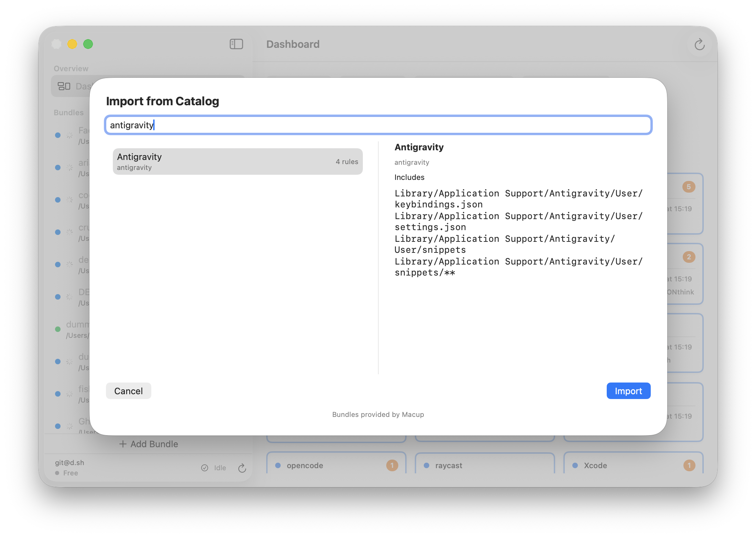The width and height of the screenshot is (756, 538).
Task: Select the Antigravity catalog result row
Action: click(238, 162)
